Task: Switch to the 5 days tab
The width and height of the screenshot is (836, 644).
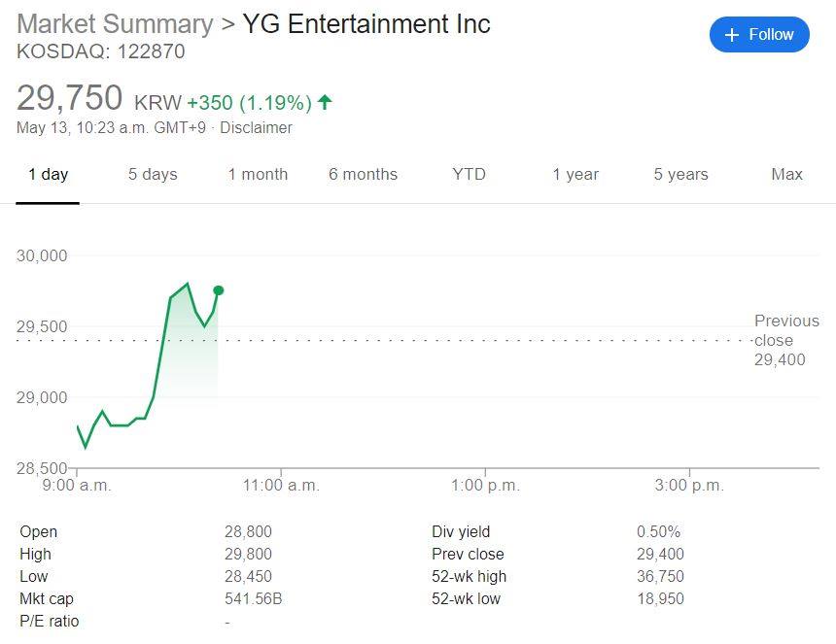Action: 153,174
